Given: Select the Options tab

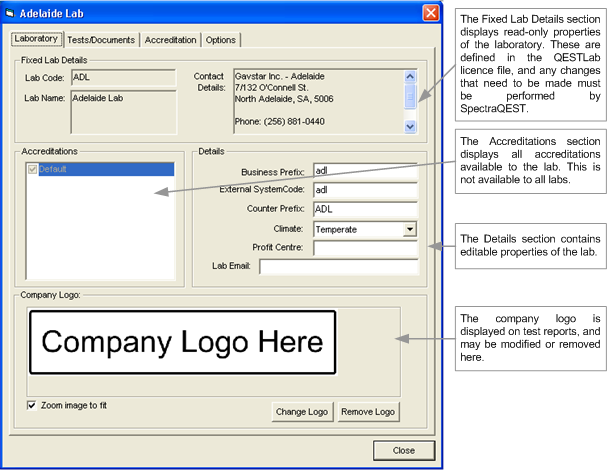Looking at the screenshot, I should coord(221,40).
